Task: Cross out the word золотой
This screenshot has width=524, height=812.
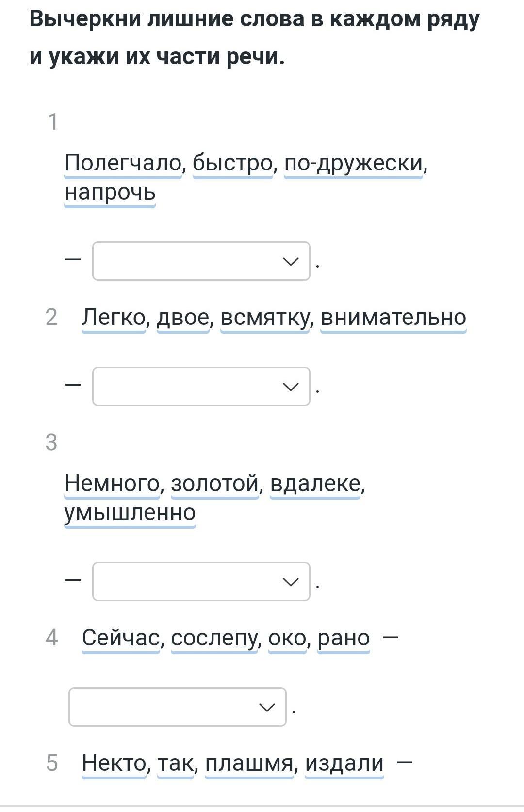Action: click(215, 483)
